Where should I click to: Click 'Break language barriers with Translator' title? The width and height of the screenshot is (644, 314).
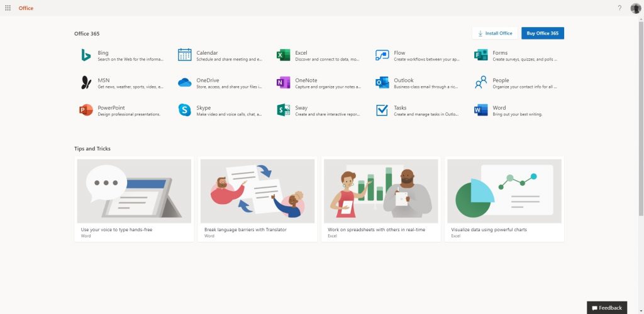click(245, 230)
